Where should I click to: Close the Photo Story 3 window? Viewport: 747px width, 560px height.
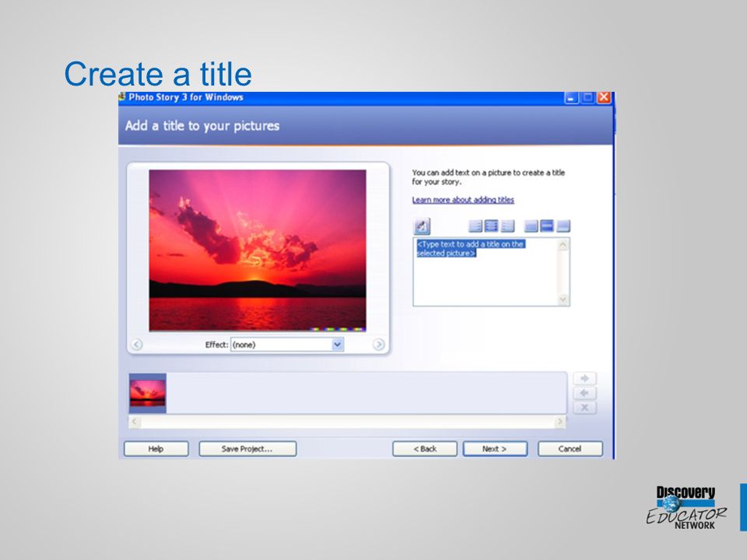click(604, 98)
